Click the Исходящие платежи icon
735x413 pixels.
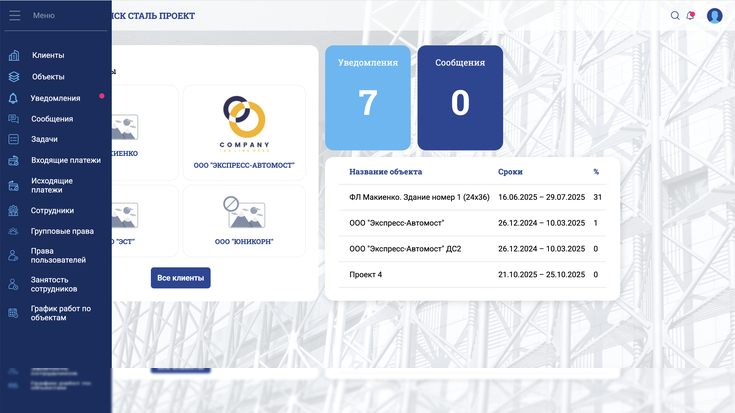[14, 186]
